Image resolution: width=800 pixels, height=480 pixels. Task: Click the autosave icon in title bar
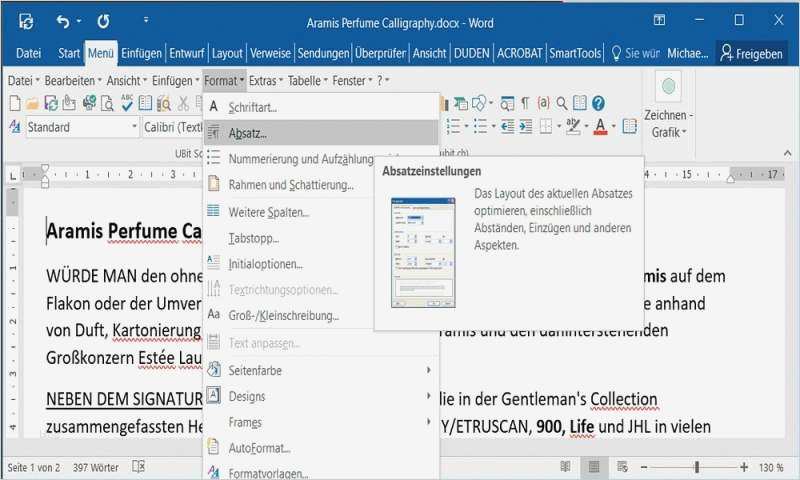point(26,21)
